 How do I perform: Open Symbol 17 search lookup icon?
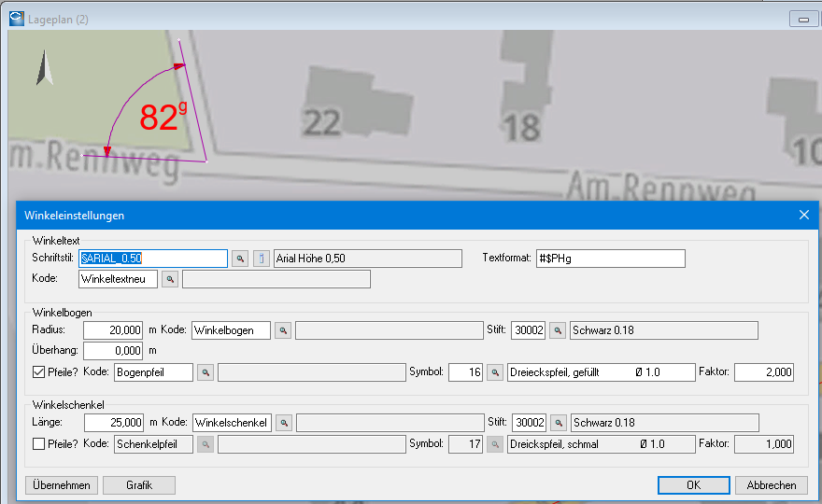tap(495, 444)
